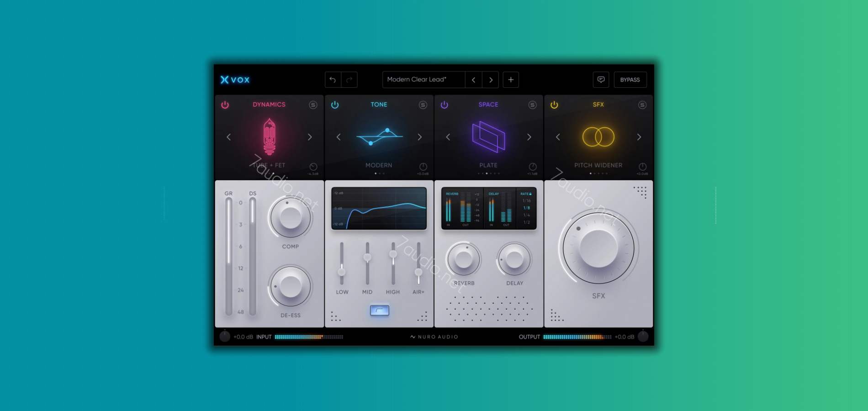Image resolution: width=868 pixels, height=411 pixels.
Task: Go to the next preset
Action: point(491,79)
